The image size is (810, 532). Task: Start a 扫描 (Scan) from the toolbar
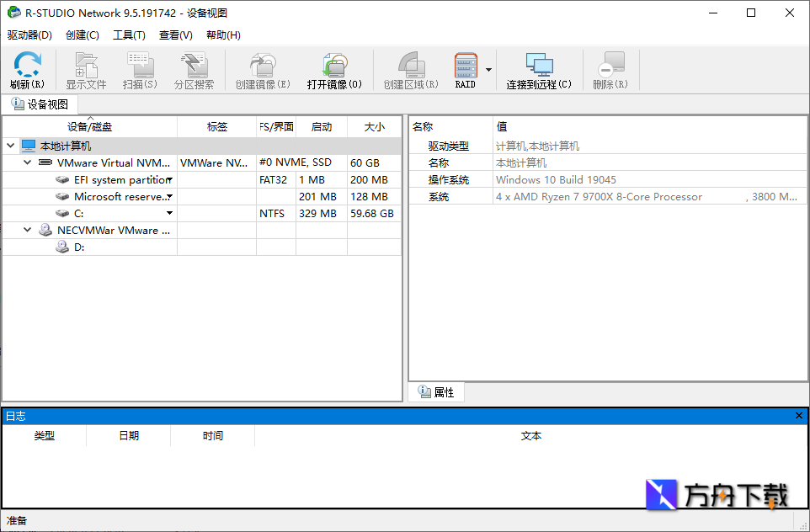(x=140, y=70)
